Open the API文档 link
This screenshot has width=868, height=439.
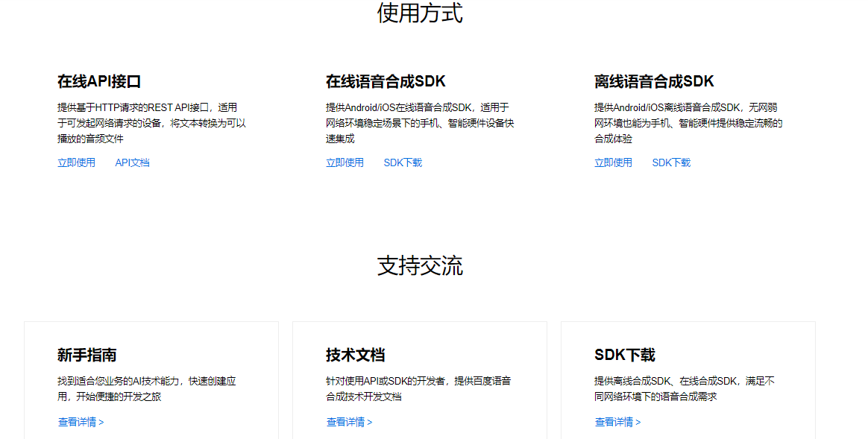pyautogui.click(x=132, y=162)
